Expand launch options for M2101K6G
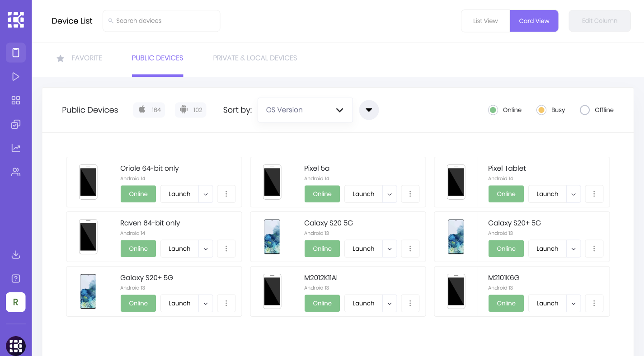 pyautogui.click(x=573, y=303)
